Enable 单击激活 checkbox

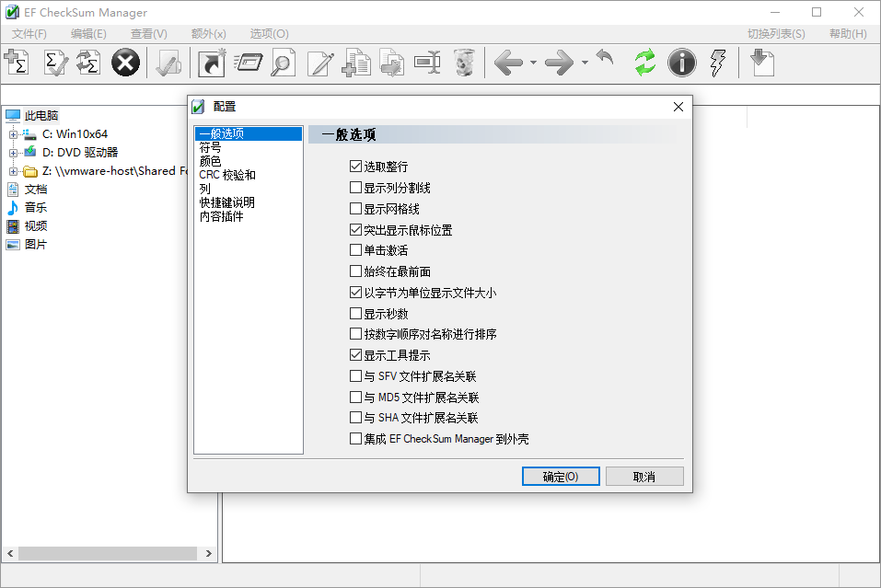click(355, 250)
